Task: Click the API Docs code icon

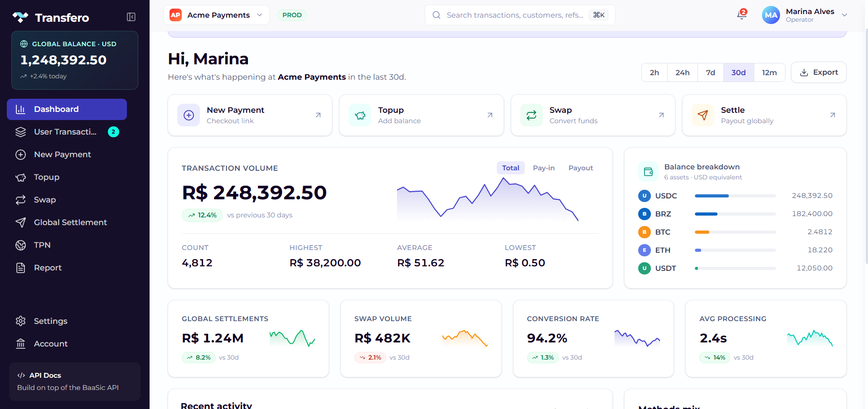Action: click(x=21, y=375)
